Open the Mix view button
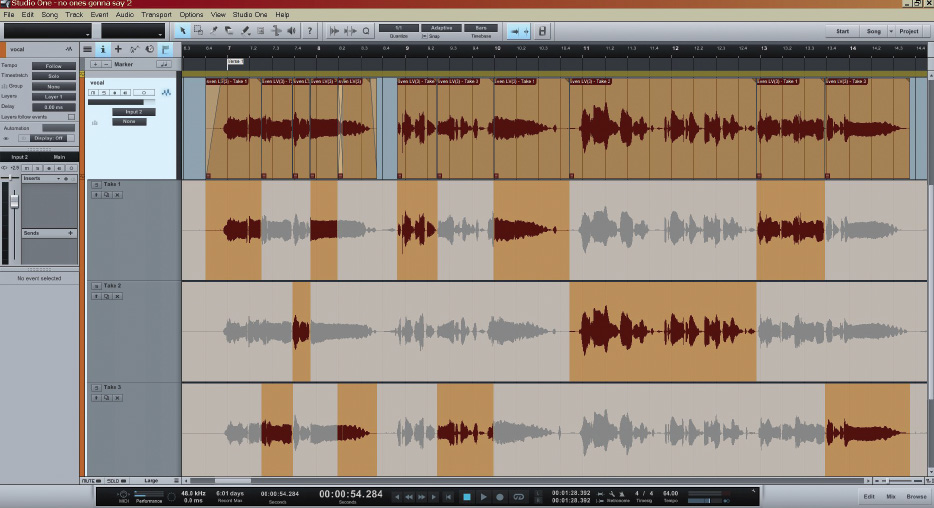 point(891,496)
